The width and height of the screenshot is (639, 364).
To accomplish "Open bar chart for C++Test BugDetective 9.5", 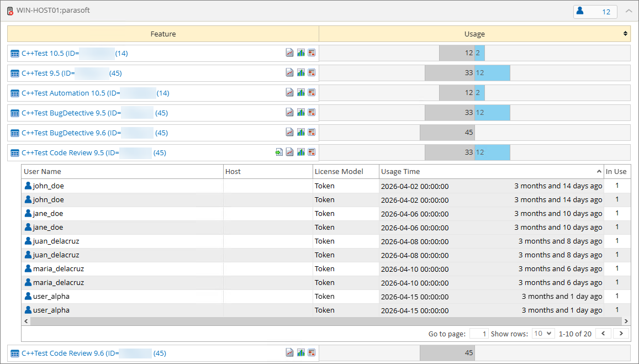I will pos(301,113).
